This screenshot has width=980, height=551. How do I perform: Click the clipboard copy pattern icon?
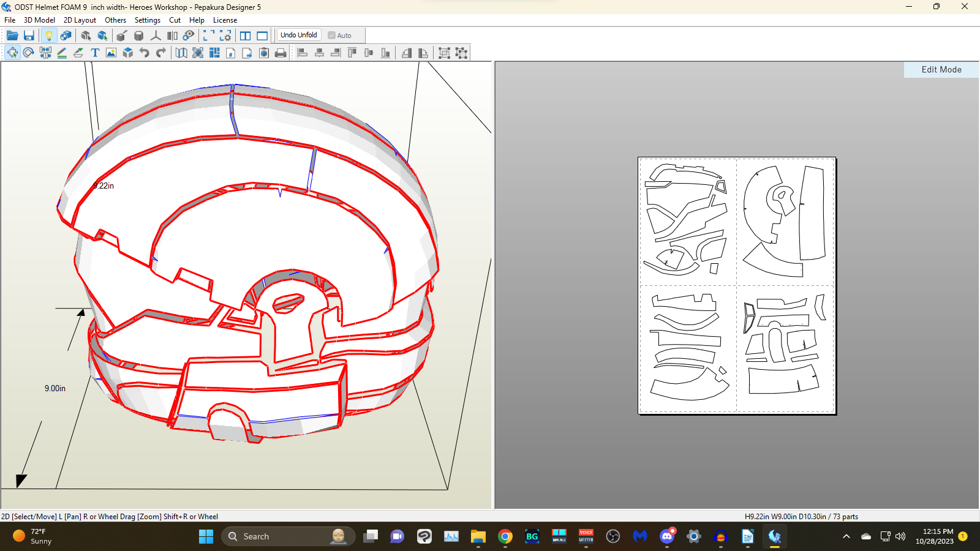pos(264,53)
